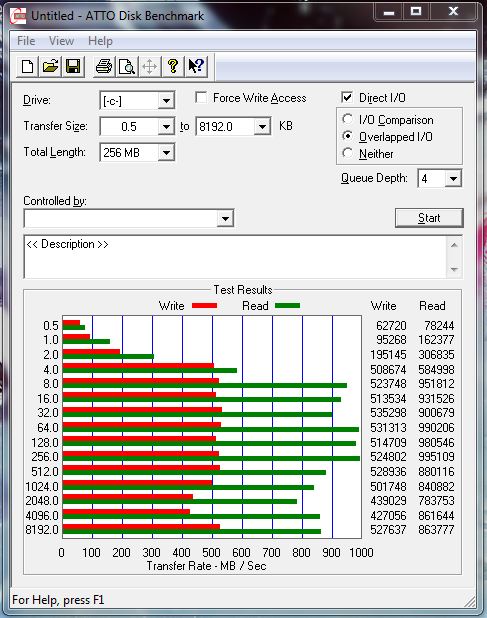Click the four-arrow move toolbar icon
This screenshot has width=487, height=618.
tap(150, 66)
